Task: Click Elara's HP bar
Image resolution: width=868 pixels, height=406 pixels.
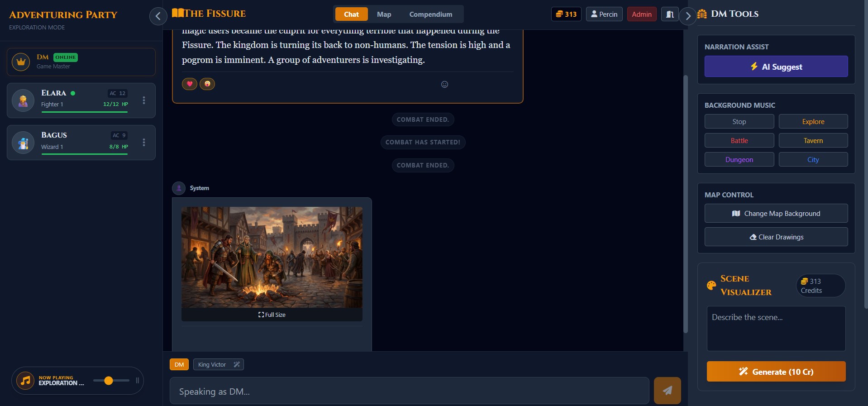Action: coord(85,112)
